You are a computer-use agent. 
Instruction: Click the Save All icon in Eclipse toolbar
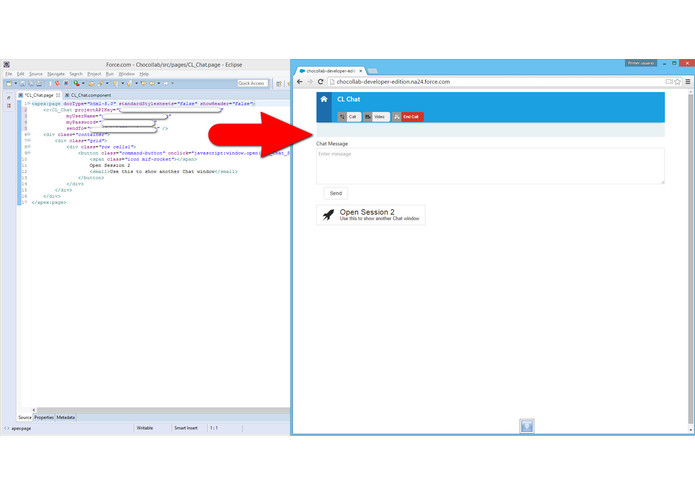pyautogui.click(x=31, y=83)
